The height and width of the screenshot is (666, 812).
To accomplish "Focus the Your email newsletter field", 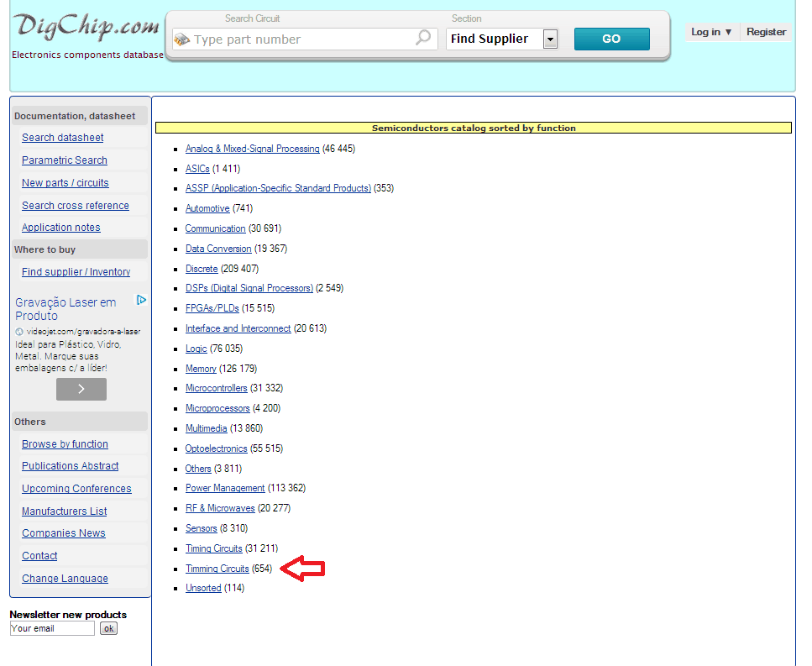I will [x=52, y=628].
